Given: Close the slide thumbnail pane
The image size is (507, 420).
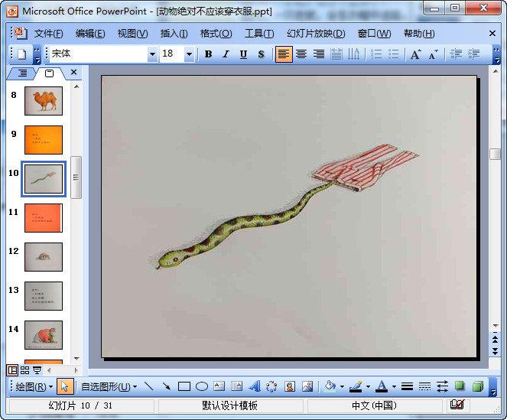Looking at the screenshot, I should [x=73, y=72].
